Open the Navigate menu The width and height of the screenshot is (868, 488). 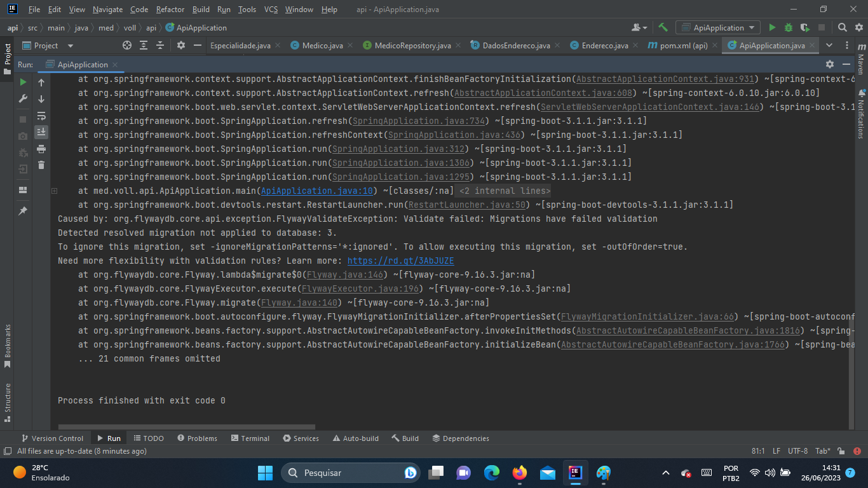click(107, 10)
